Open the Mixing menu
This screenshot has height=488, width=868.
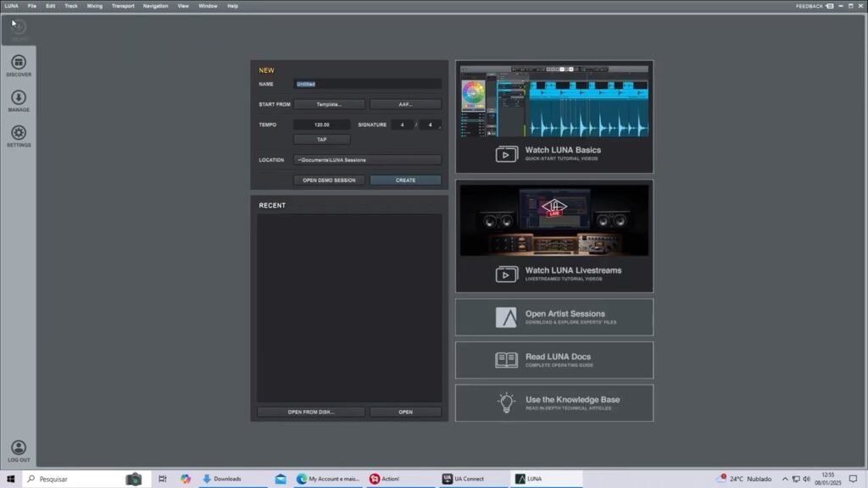coord(95,6)
